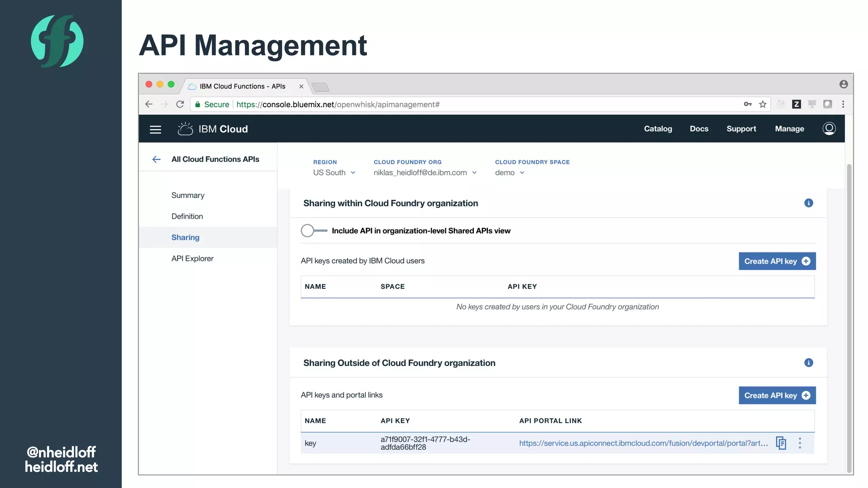Image resolution: width=868 pixels, height=488 pixels.
Task: Close the IBM Cloud Functions - APIs tab
Action: [301, 86]
